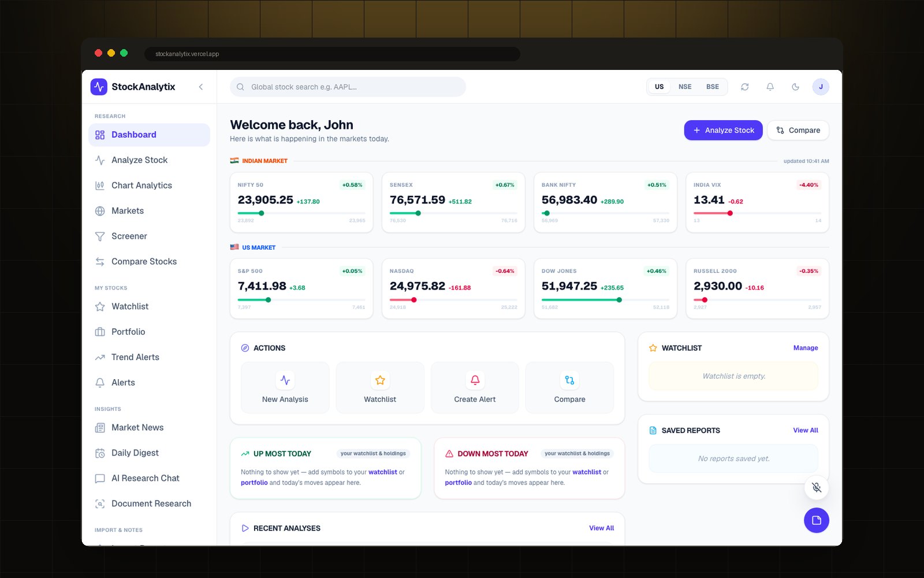
Task: Click the Market News newspaper icon
Action: [100, 428]
